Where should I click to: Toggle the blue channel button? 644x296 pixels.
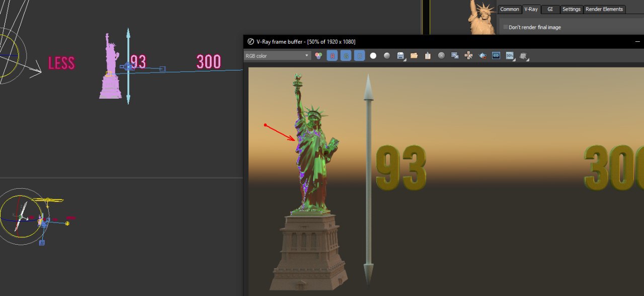[359, 56]
